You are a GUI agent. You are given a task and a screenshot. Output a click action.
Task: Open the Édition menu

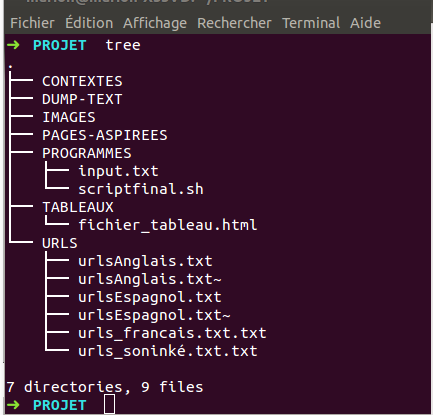click(x=89, y=23)
